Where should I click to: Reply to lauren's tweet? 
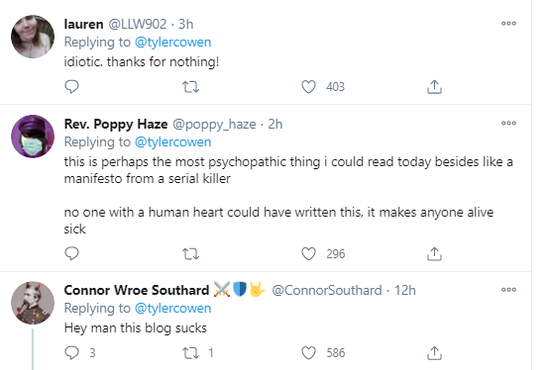pyautogui.click(x=72, y=87)
